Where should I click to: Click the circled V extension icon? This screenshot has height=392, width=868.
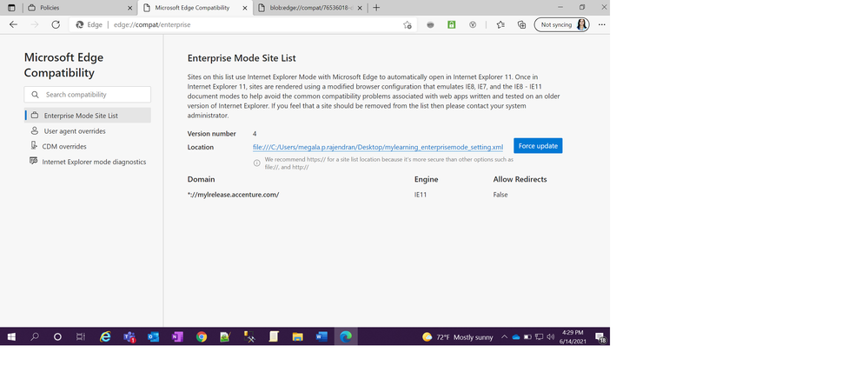pyautogui.click(x=472, y=25)
